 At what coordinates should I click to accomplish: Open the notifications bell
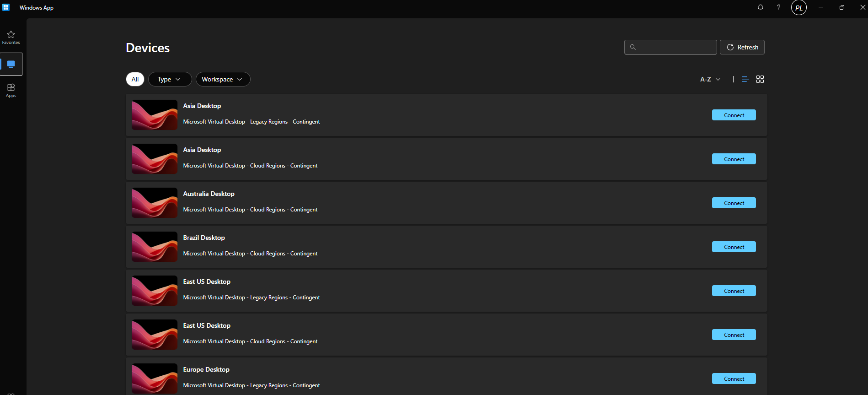coord(761,7)
